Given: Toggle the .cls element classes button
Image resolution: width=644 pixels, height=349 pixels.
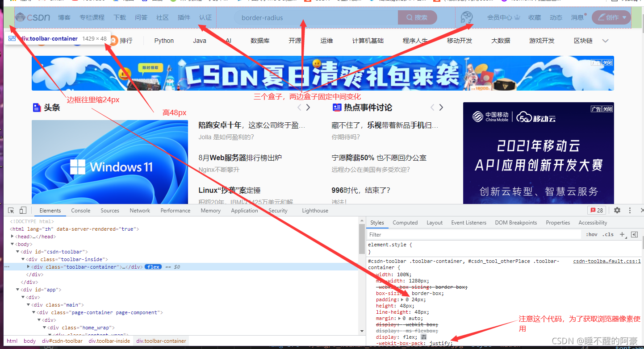Looking at the screenshot, I should [608, 234].
